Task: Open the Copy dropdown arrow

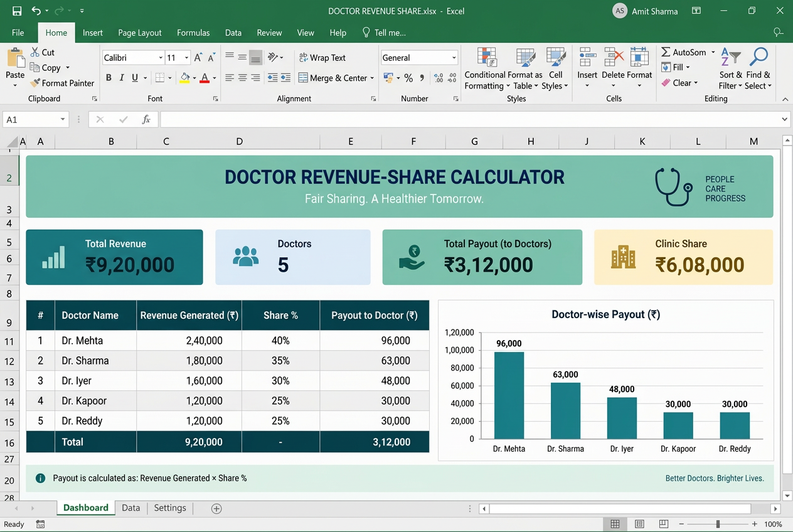Action: 67,68
